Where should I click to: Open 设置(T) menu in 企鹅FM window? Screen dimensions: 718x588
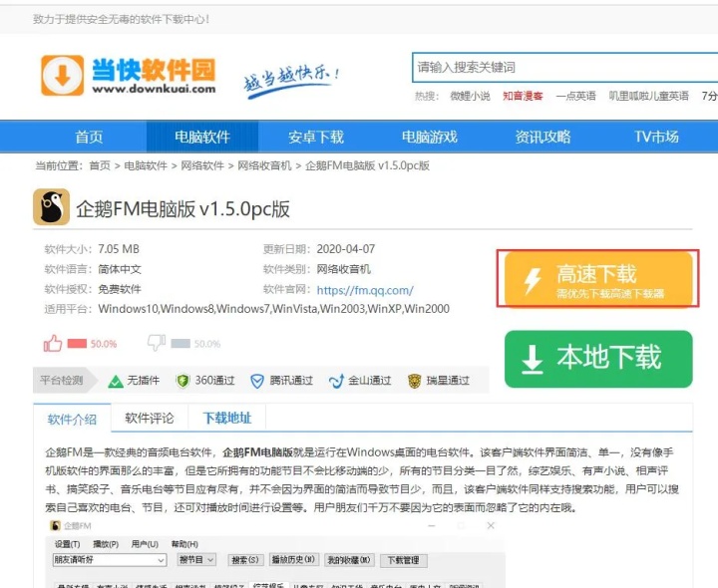pos(68,544)
